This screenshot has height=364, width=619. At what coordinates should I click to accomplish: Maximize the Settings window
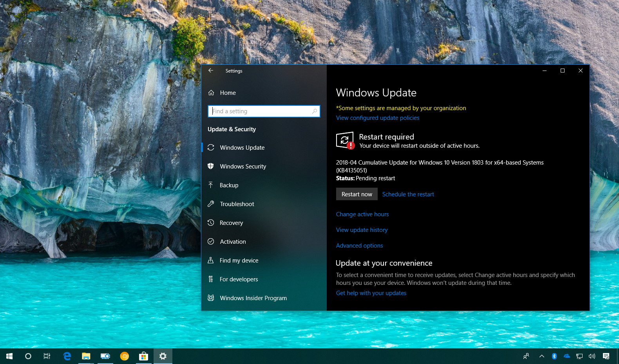click(x=563, y=71)
